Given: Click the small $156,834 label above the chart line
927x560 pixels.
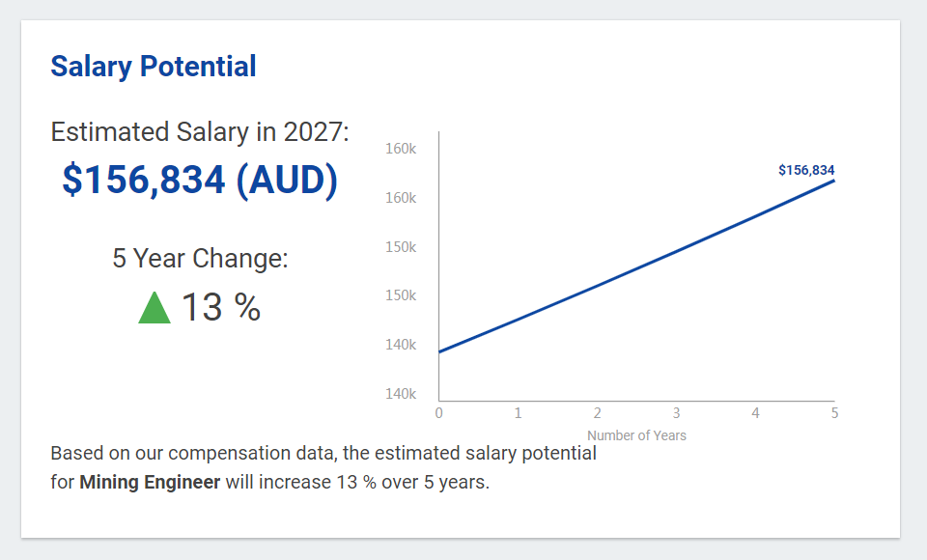Looking at the screenshot, I should point(806,170).
